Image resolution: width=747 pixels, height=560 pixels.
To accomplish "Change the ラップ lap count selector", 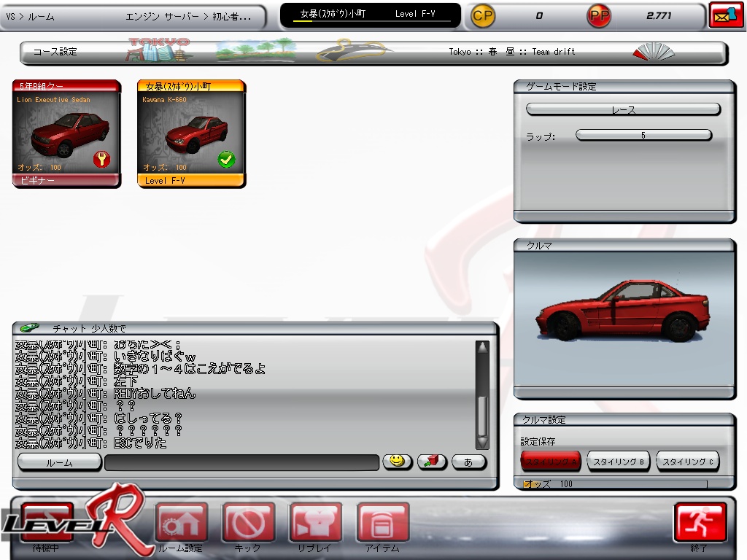I will coord(643,135).
